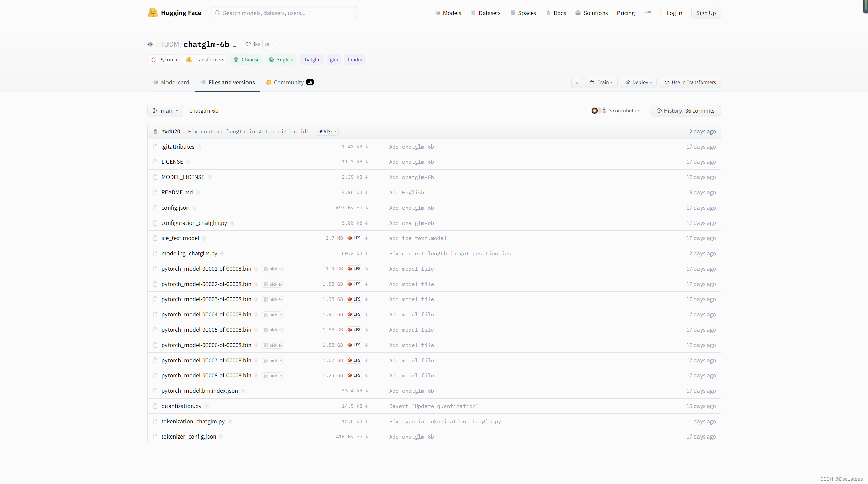The height and width of the screenshot is (484, 868).
Task: Download ice_text.model via arrow icon
Action: 367,238
